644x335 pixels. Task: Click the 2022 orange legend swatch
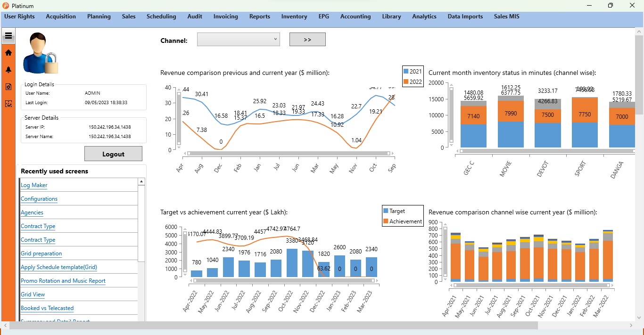(x=406, y=82)
